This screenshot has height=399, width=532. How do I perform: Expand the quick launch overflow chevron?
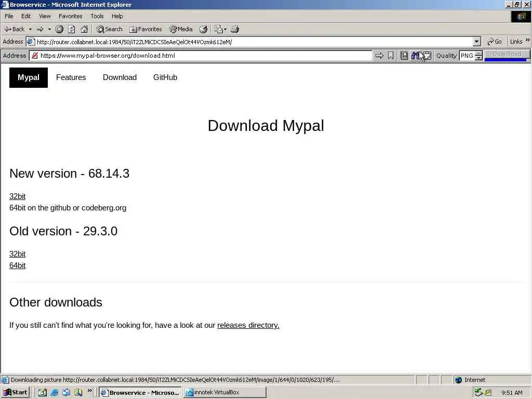click(89, 391)
